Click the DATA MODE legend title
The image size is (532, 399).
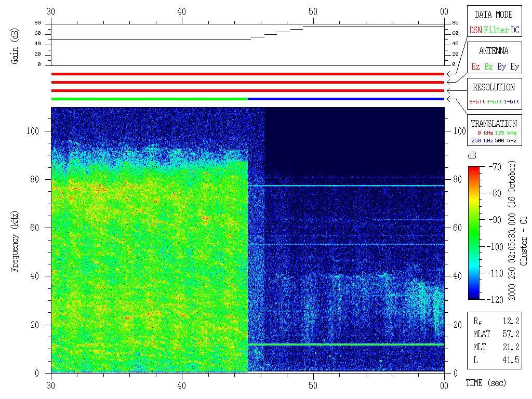click(x=494, y=15)
